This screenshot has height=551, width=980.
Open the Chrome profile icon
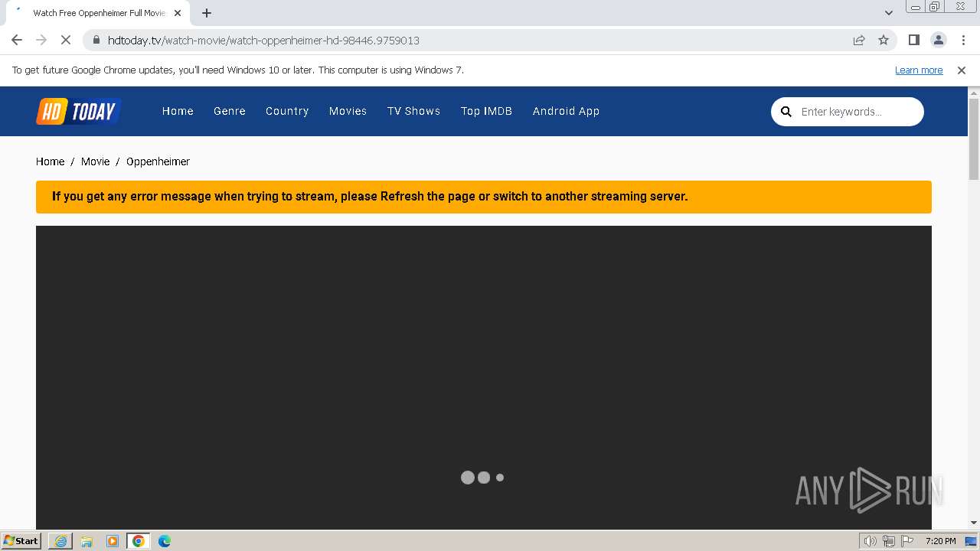(x=938, y=40)
